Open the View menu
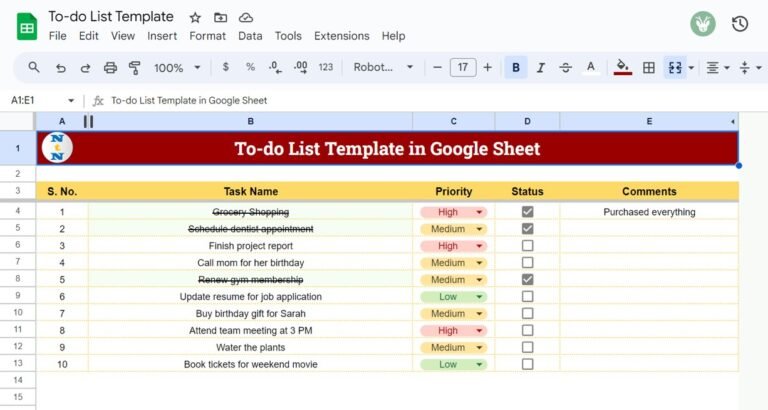This screenshot has height=410, width=768. point(122,36)
